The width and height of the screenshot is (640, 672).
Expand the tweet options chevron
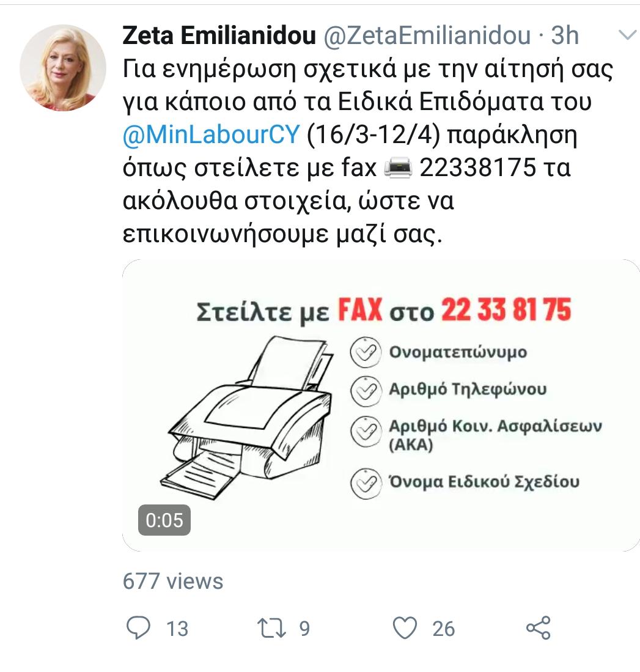[628, 35]
